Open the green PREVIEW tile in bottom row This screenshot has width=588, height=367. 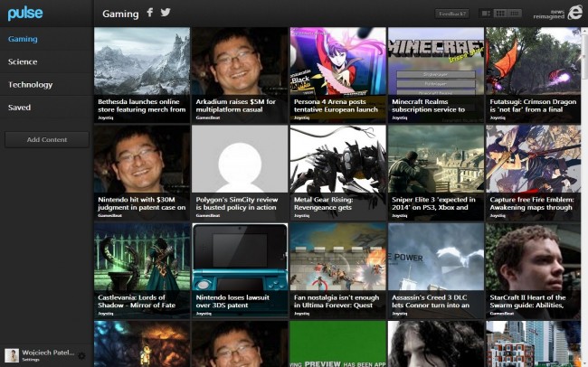(338, 343)
